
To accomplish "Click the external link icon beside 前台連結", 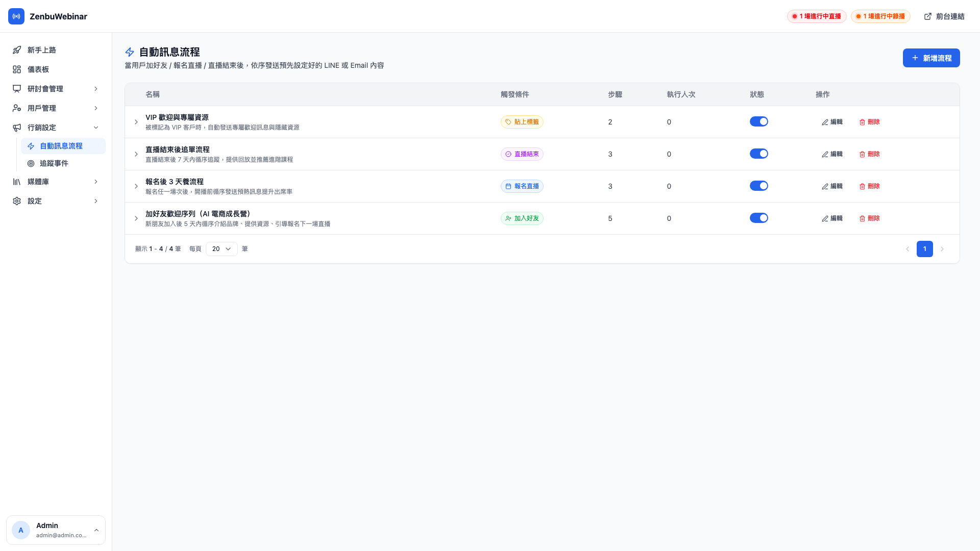I will point(928,16).
